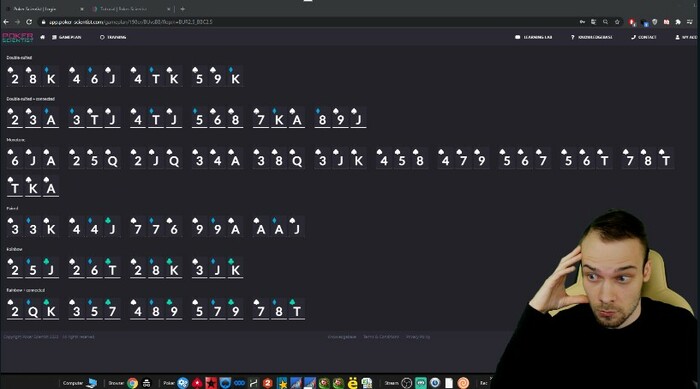The image size is (700, 389).
Task: Close the second browser tab
Action: click(x=168, y=9)
